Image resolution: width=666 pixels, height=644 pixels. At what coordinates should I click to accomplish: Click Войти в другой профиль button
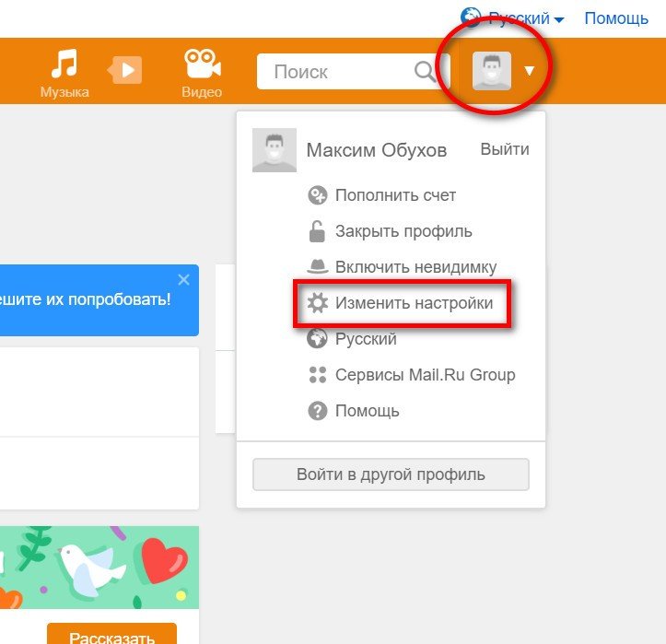click(391, 474)
